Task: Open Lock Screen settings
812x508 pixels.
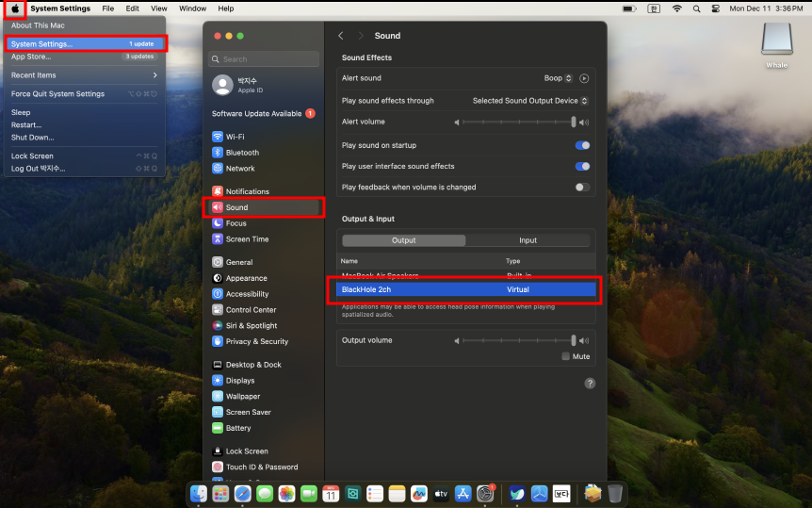Action: (x=240, y=451)
